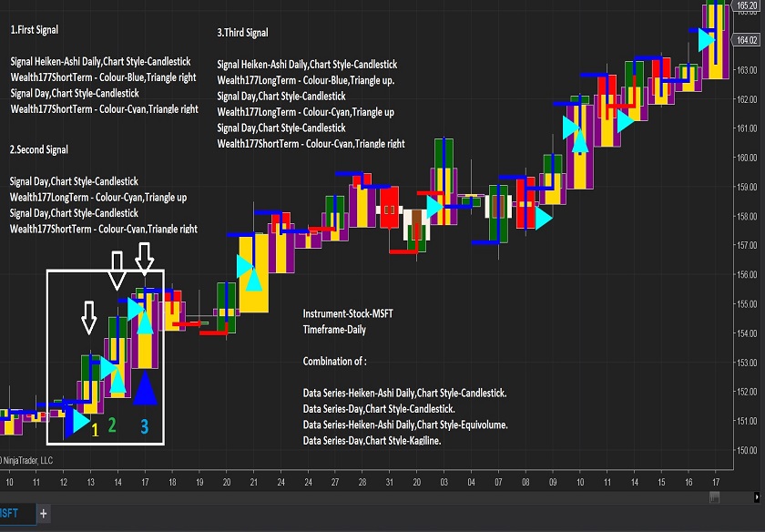Select the white candlestick above date 20
Image resolution: width=765 pixels, height=532 pixels.
coord(416,223)
